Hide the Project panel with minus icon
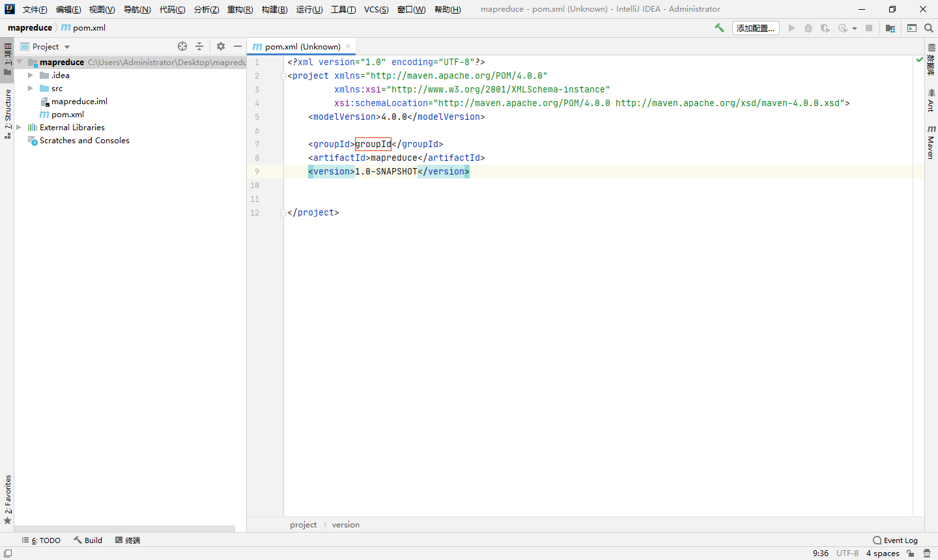This screenshot has width=938, height=560. click(238, 46)
